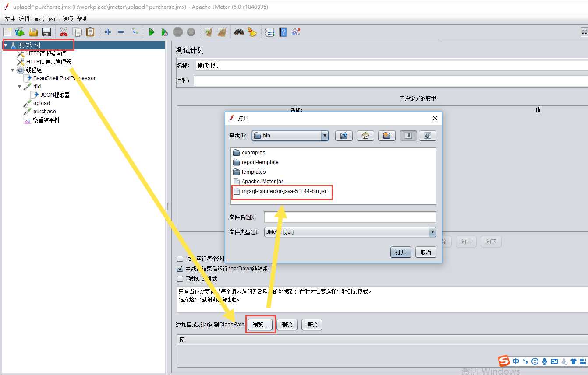Open the Templates toolbar icon
This screenshot has height=375, width=588.
20,32
